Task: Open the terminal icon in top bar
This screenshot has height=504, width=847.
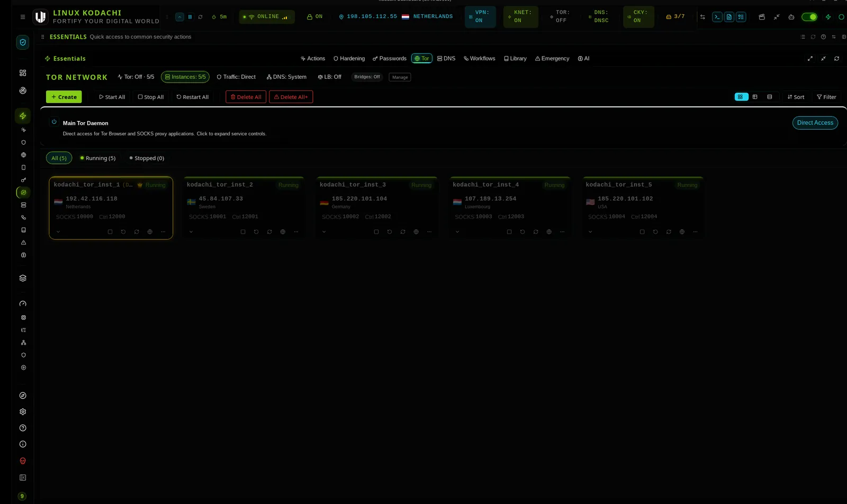Action: [717, 17]
